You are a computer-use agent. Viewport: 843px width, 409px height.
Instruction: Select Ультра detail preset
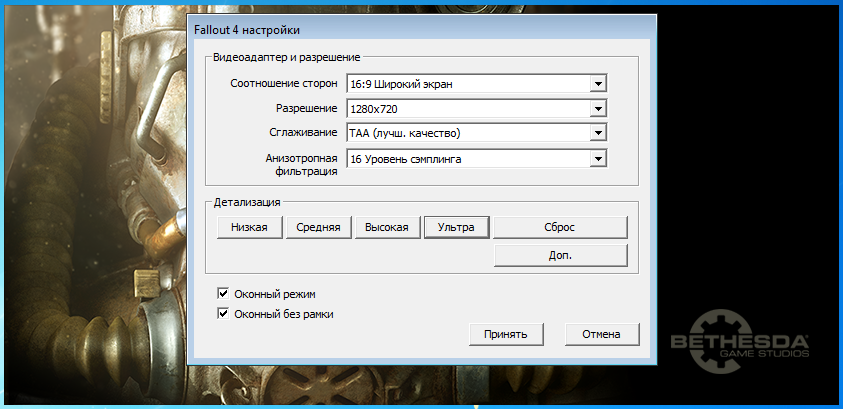click(x=456, y=227)
